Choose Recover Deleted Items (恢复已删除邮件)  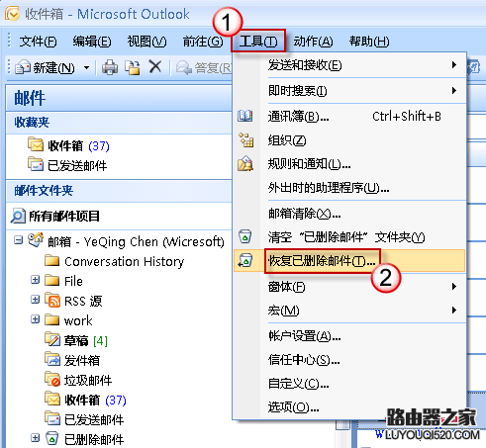click(349, 261)
